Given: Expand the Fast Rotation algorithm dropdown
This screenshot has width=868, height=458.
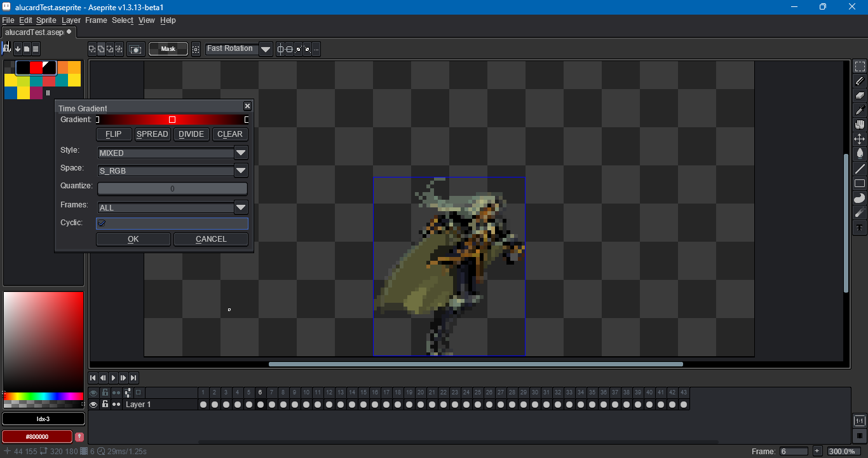Looking at the screenshot, I should click(x=266, y=49).
